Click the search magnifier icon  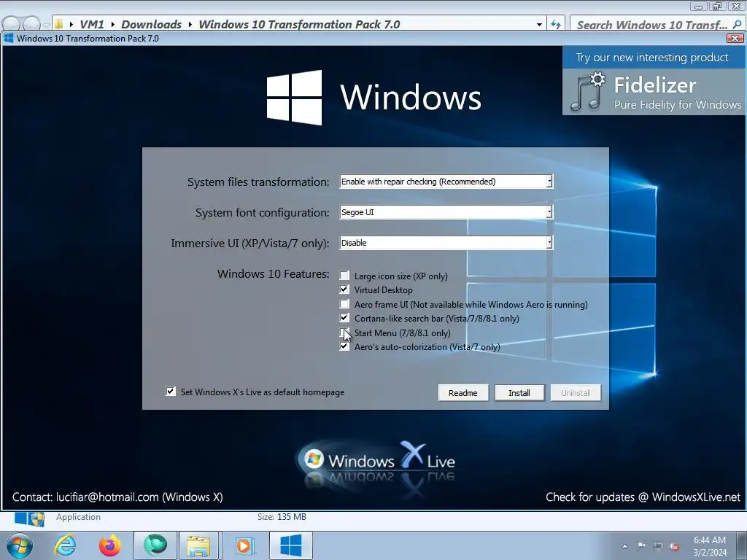tap(737, 24)
